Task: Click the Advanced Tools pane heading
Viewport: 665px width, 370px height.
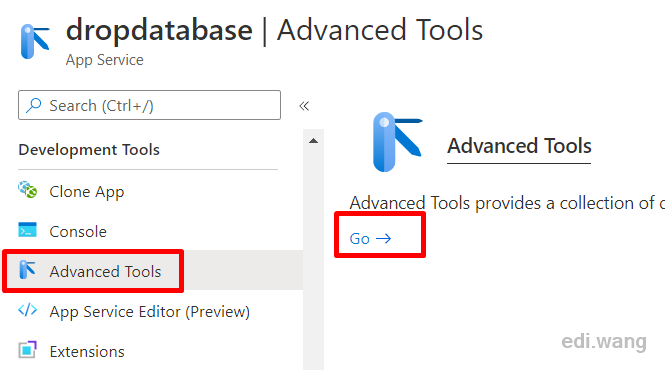Action: point(519,146)
